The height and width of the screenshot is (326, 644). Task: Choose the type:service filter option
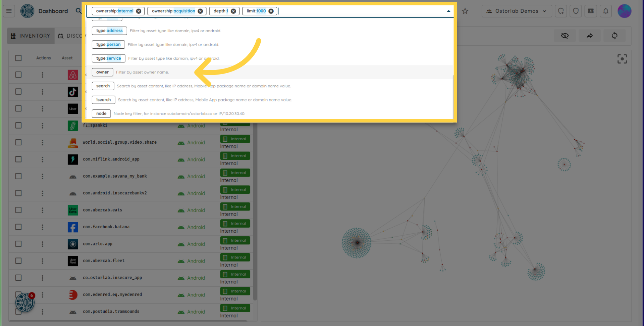(108, 58)
